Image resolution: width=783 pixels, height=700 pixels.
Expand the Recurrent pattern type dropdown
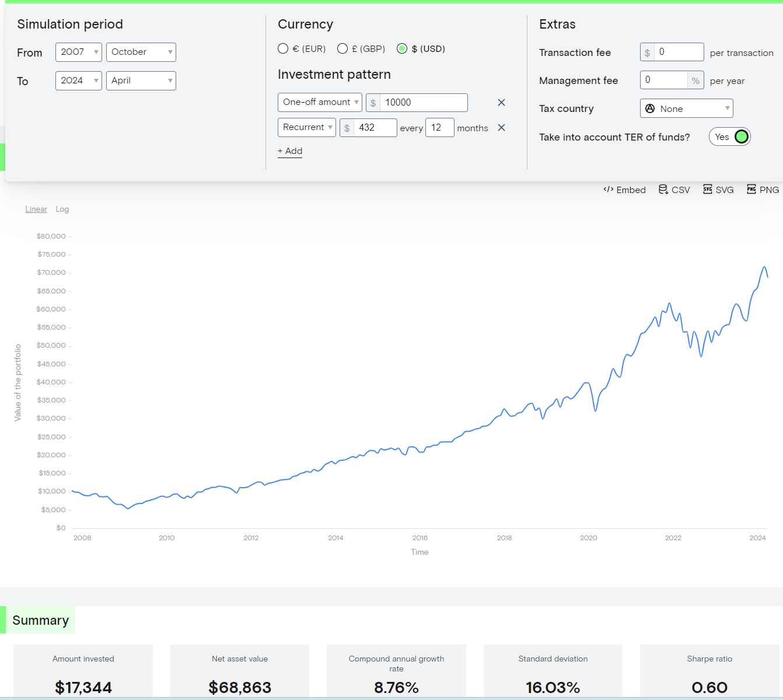307,127
